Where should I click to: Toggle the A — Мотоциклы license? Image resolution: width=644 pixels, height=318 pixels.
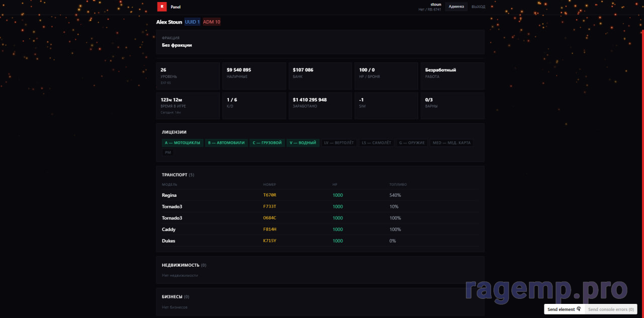point(182,143)
